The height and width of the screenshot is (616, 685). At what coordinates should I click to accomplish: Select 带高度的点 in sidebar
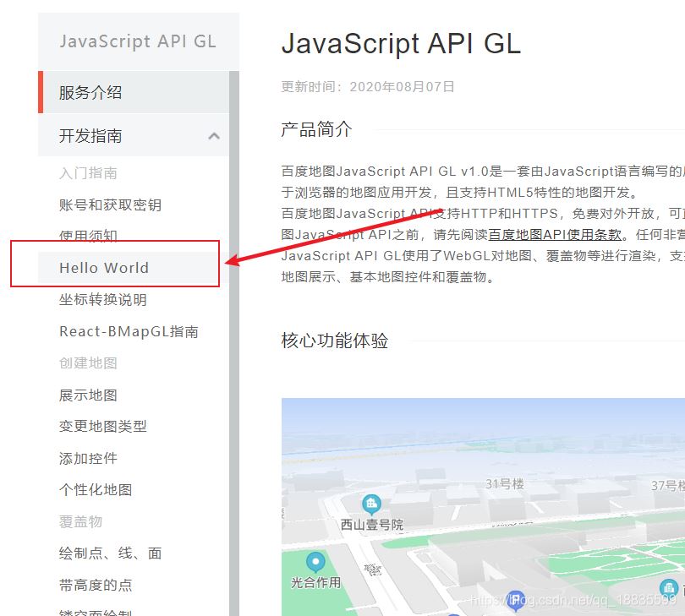[x=96, y=585]
